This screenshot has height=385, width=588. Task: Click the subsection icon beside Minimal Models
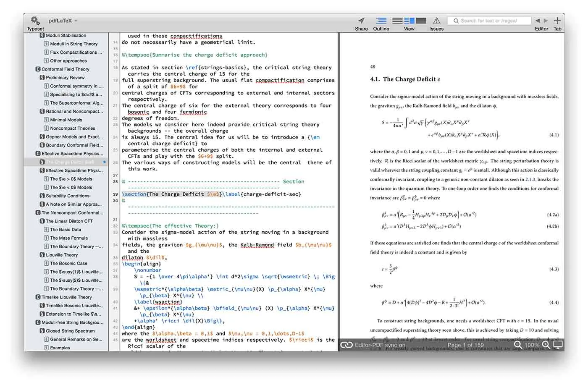(46, 120)
